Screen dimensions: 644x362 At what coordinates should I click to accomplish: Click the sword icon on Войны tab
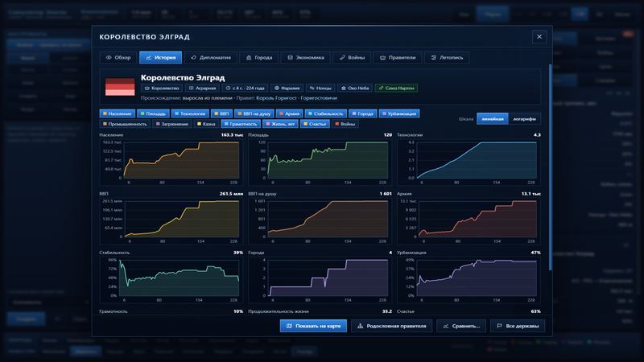pos(342,57)
